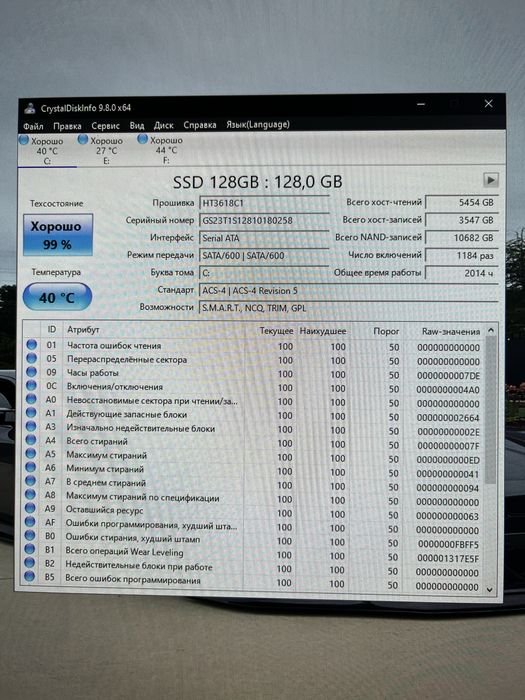Open the Язык(Language) menu
The image size is (525, 700).
click(258, 125)
